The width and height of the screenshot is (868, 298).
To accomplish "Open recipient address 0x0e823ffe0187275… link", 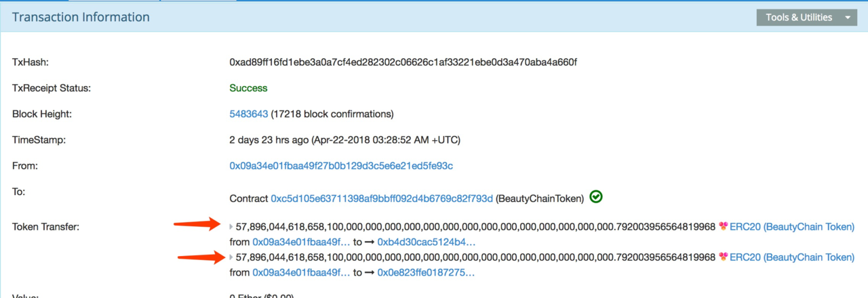I will pos(426,272).
